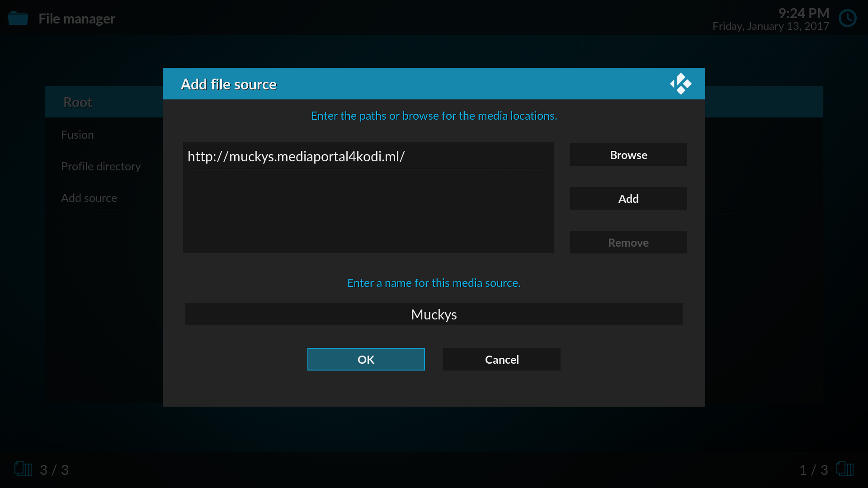Cancel the Add file source dialog
Image resolution: width=868 pixels, height=488 pixels.
pos(501,359)
